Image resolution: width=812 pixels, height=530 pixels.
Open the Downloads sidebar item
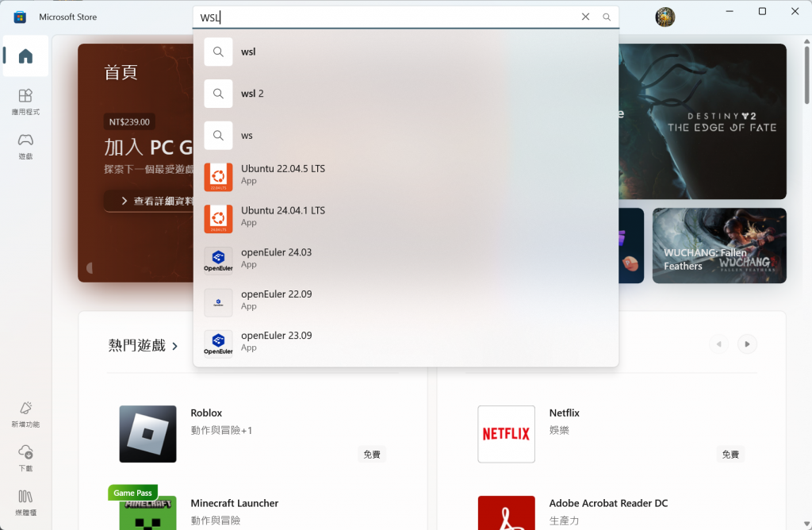click(x=25, y=458)
